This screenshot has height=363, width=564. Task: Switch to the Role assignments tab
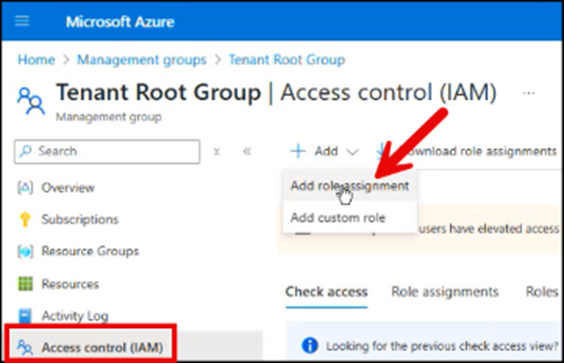(x=445, y=292)
